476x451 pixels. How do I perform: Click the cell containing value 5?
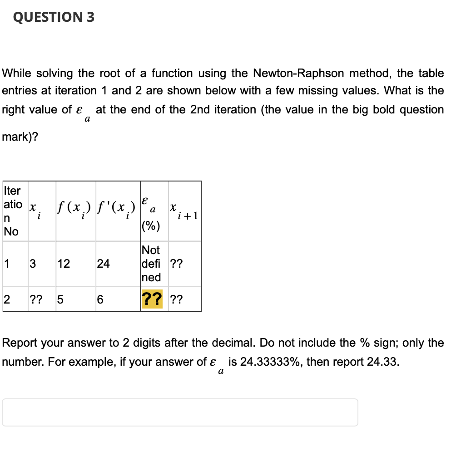[x=60, y=299]
